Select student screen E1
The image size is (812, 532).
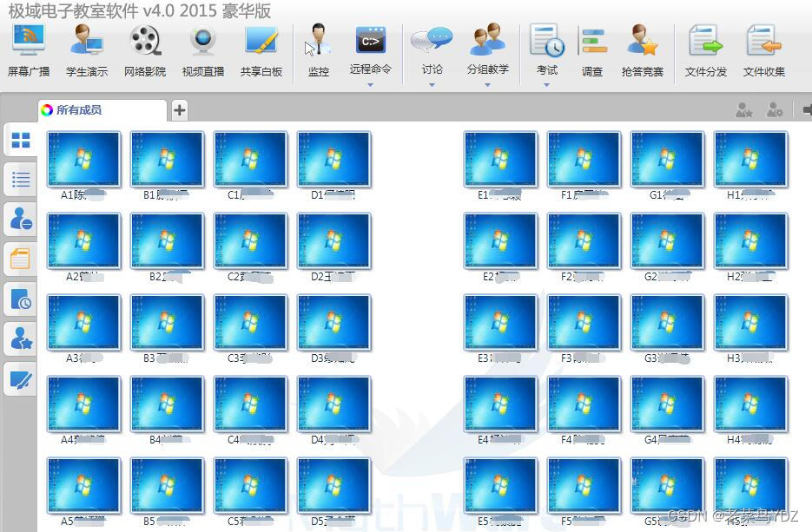point(500,160)
